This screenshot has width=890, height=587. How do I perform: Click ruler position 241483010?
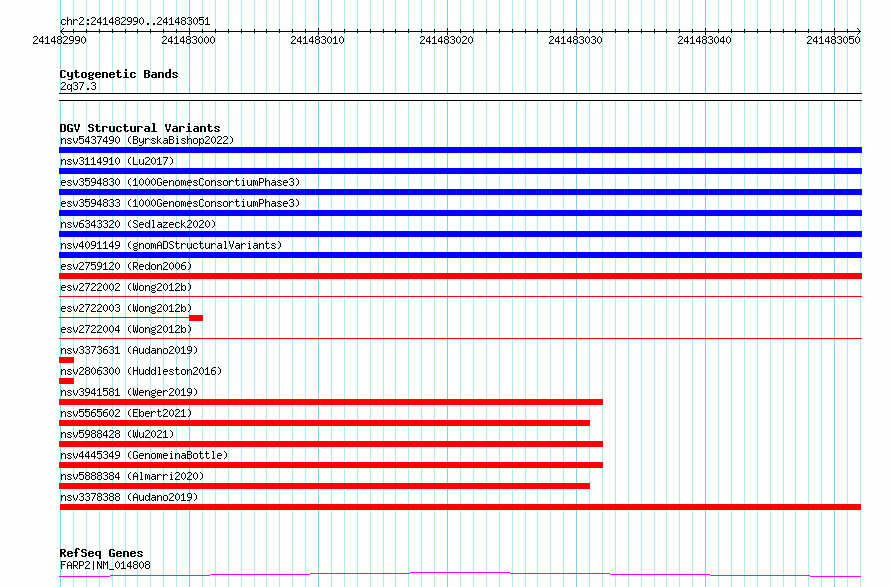[317, 40]
